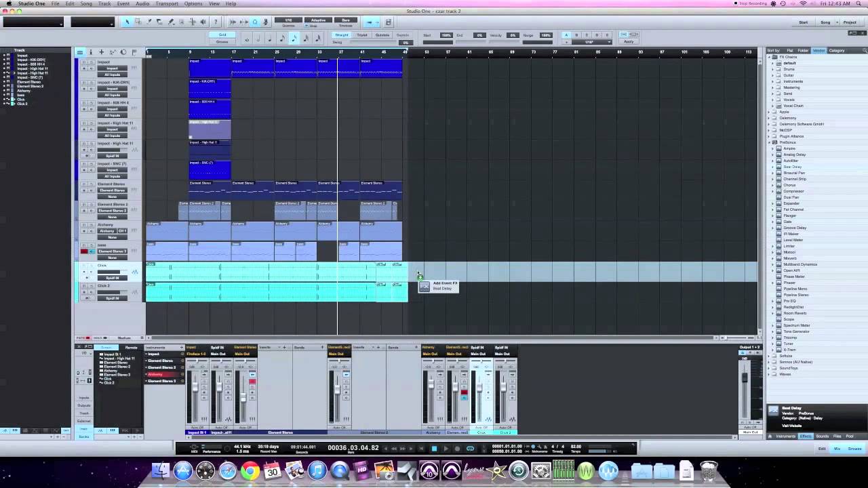Show automation icon above track list
The width and height of the screenshot is (868, 488).
(112, 52)
